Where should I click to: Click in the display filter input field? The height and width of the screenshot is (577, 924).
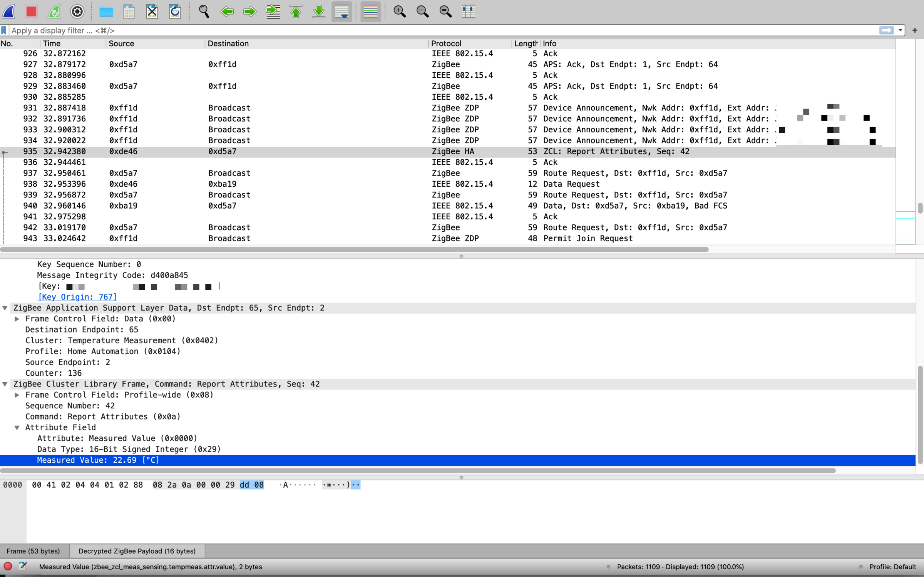[x=443, y=30]
